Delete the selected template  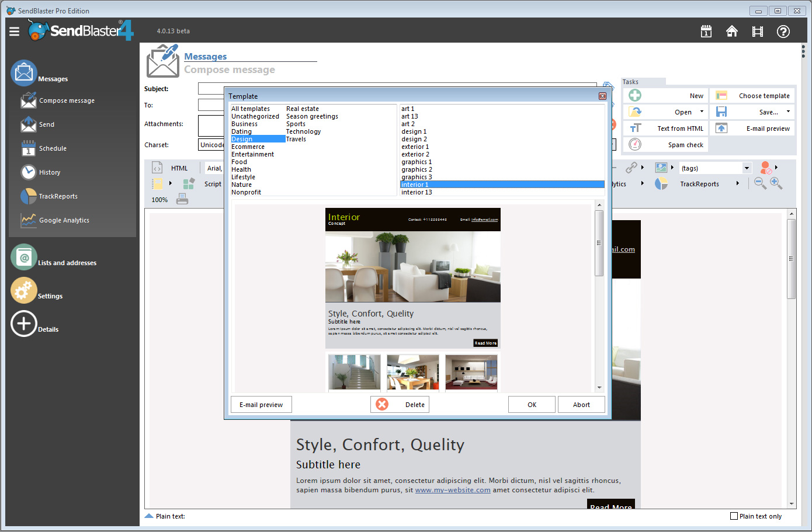pyautogui.click(x=400, y=405)
